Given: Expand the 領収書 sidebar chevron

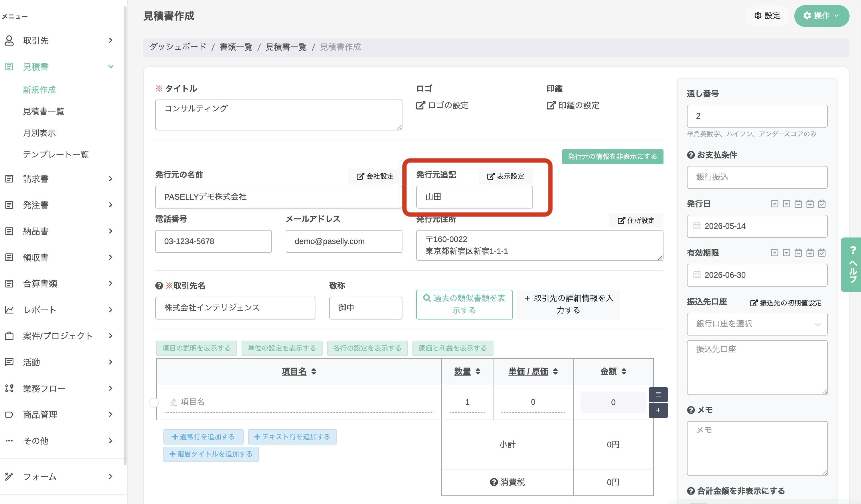Looking at the screenshot, I should pos(111,257).
